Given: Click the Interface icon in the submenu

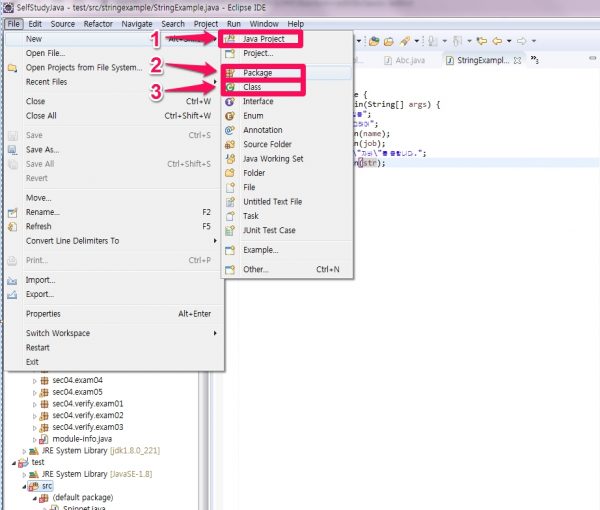Looking at the screenshot, I should (231, 102).
